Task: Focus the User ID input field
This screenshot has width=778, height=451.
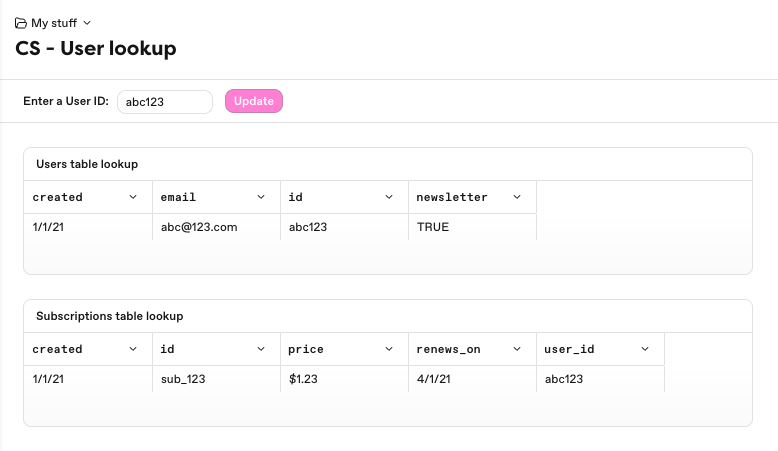Action: 165,102
